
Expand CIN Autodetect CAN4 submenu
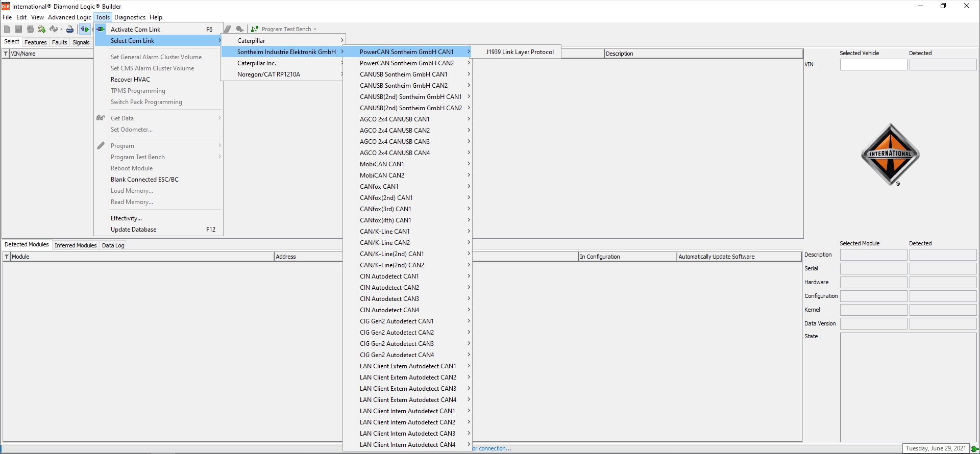coord(407,310)
